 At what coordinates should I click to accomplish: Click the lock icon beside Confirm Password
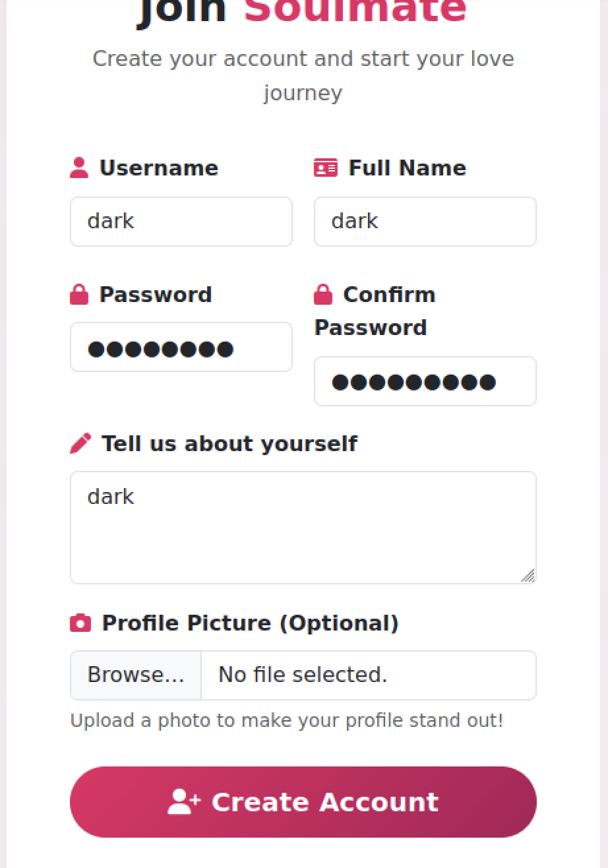[323, 294]
